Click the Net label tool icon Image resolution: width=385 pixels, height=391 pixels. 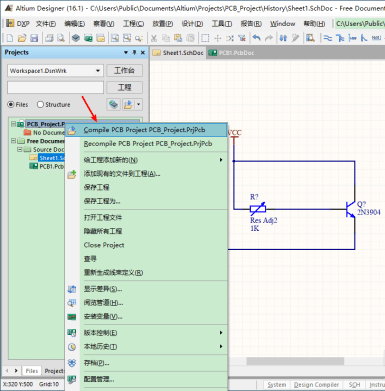pyautogui.click(x=376, y=38)
